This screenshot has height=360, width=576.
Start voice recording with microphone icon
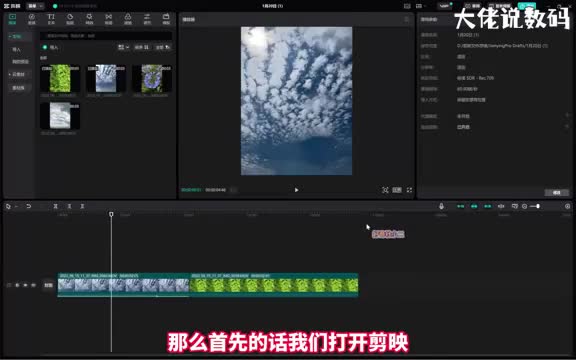pos(442,206)
